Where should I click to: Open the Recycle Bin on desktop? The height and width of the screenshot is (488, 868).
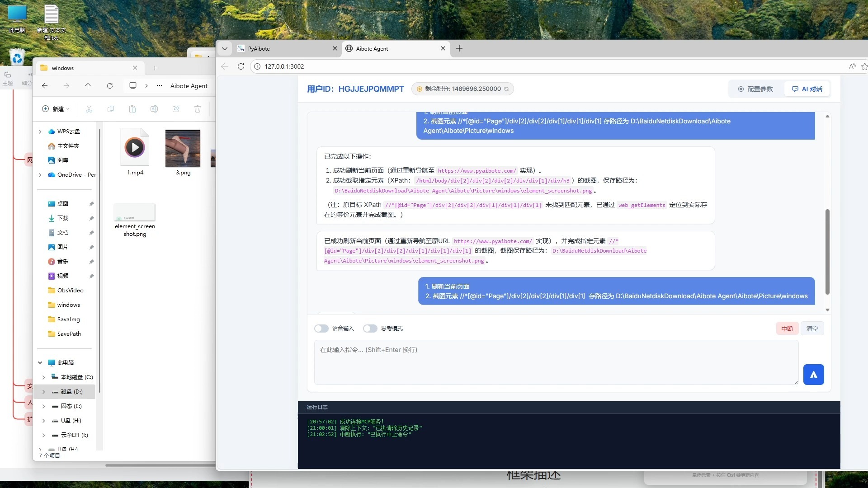17,57
